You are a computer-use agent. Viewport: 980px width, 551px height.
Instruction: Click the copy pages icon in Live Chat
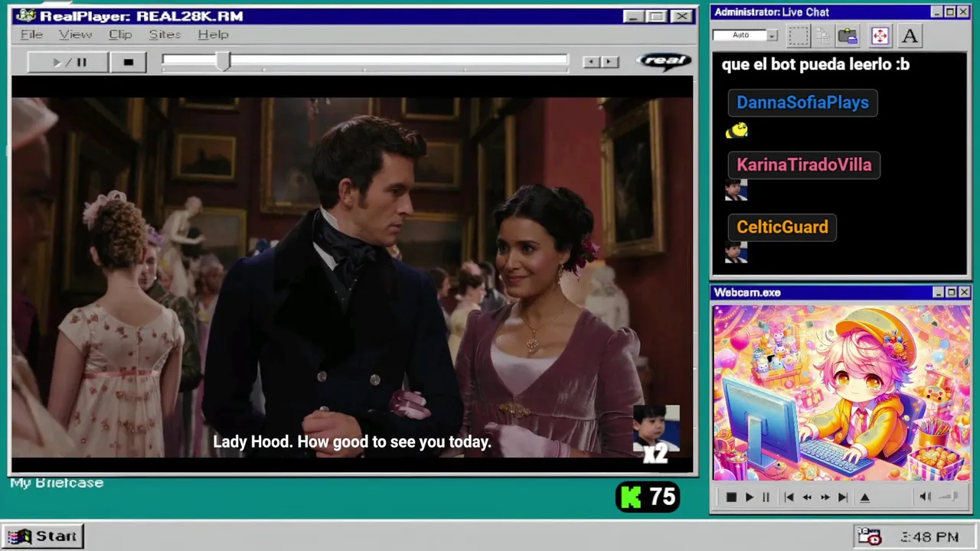click(823, 35)
